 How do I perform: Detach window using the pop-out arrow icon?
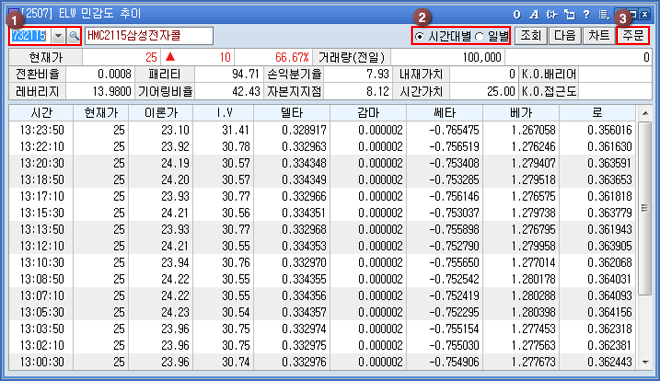[x=569, y=15]
